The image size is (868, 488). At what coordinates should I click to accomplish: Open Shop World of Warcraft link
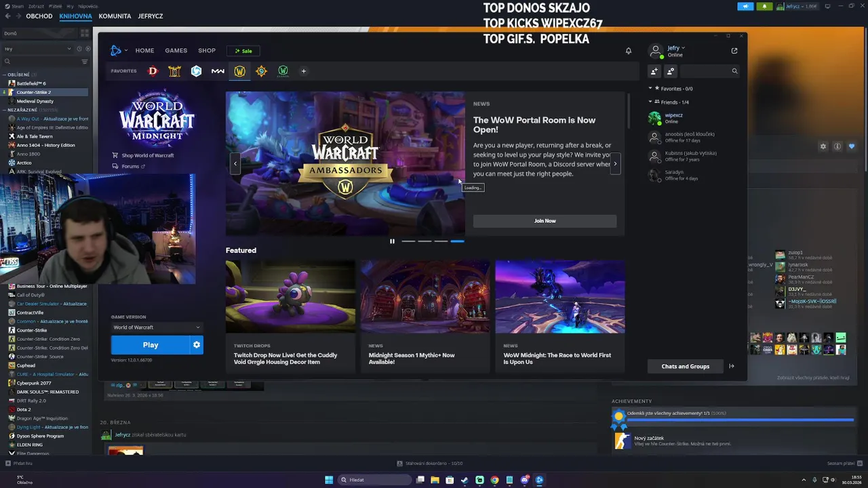[143, 156]
